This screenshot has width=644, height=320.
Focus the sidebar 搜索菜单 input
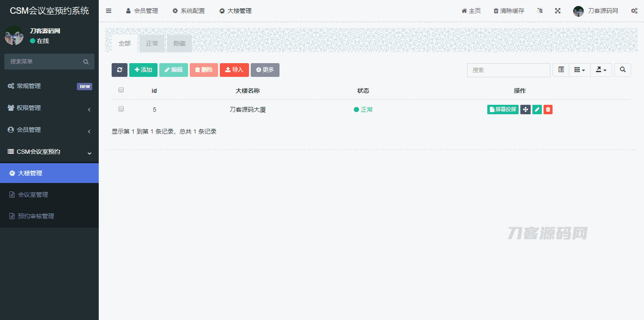coord(43,62)
